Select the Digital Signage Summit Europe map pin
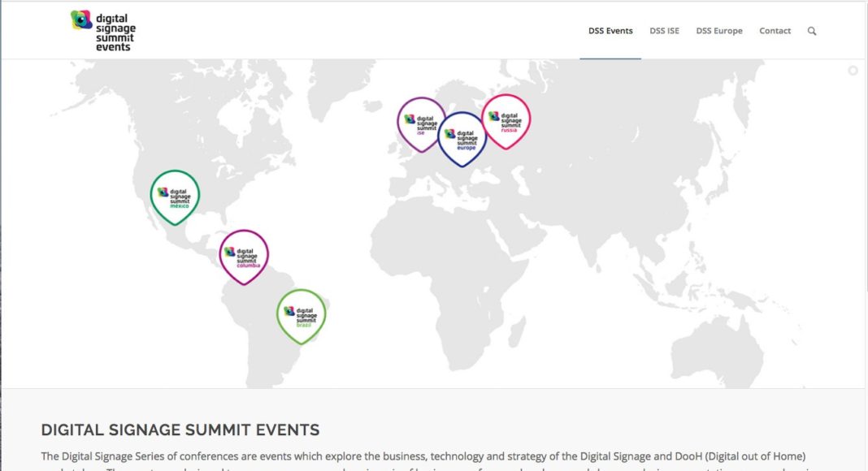 pyautogui.click(x=462, y=139)
